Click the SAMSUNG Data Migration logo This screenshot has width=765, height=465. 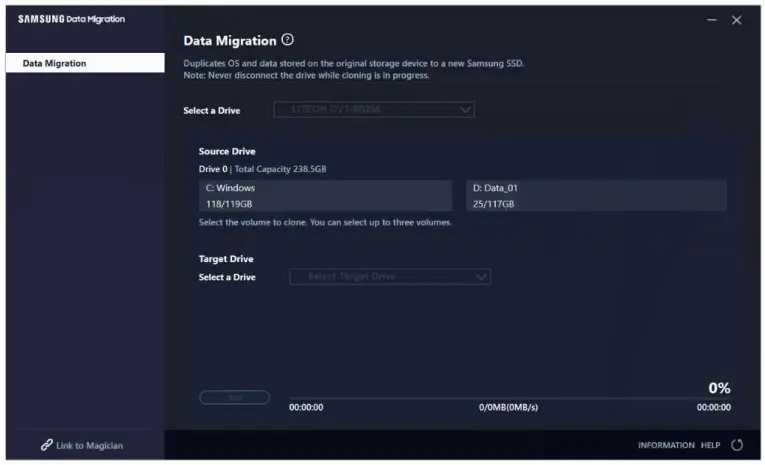71,19
